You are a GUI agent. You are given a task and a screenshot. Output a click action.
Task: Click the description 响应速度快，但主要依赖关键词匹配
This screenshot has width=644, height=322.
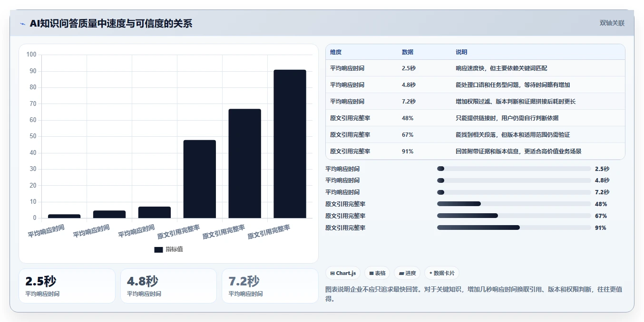click(x=501, y=68)
